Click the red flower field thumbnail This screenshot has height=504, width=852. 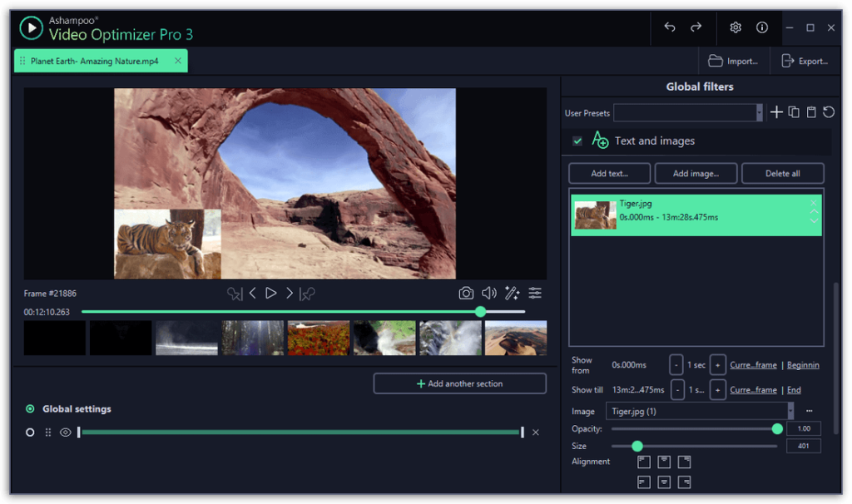319,338
